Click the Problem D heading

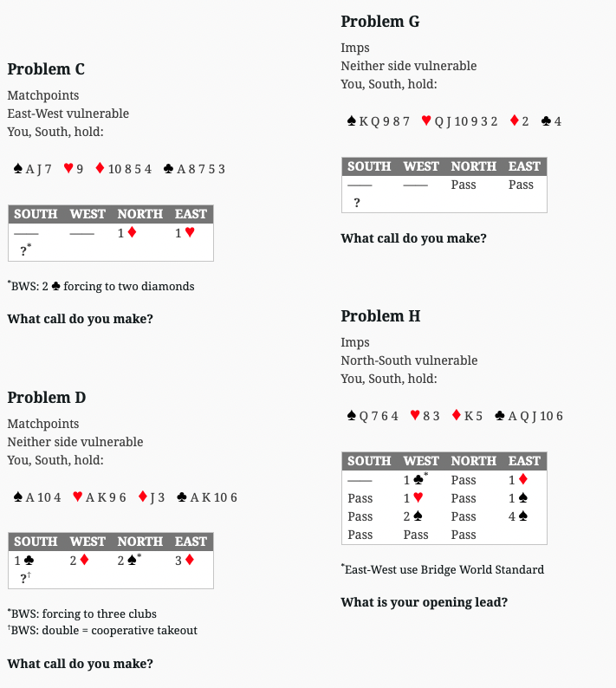(47, 398)
